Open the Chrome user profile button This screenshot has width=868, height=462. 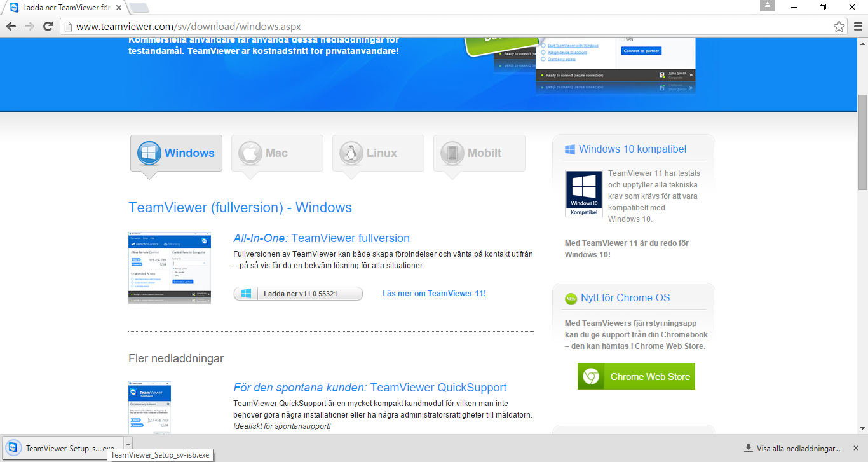768,6
